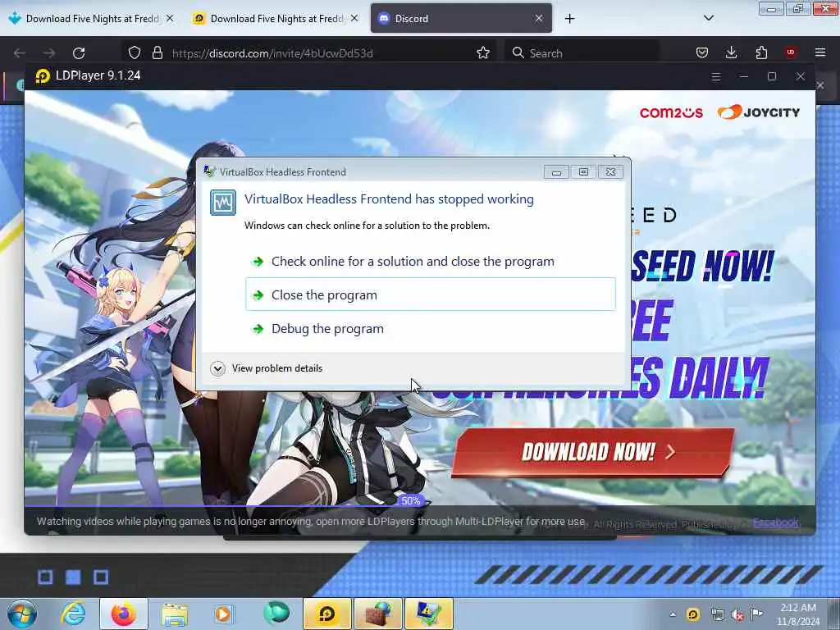Open tracking protection shield icon

point(134,53)
